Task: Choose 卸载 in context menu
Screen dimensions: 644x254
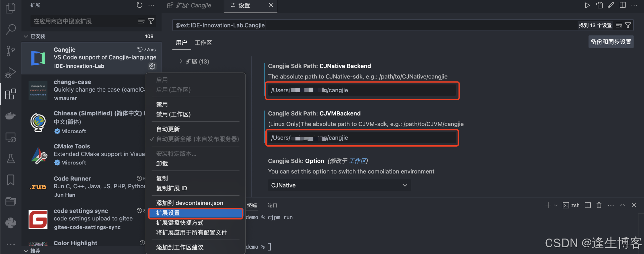Action: (196, 164)
